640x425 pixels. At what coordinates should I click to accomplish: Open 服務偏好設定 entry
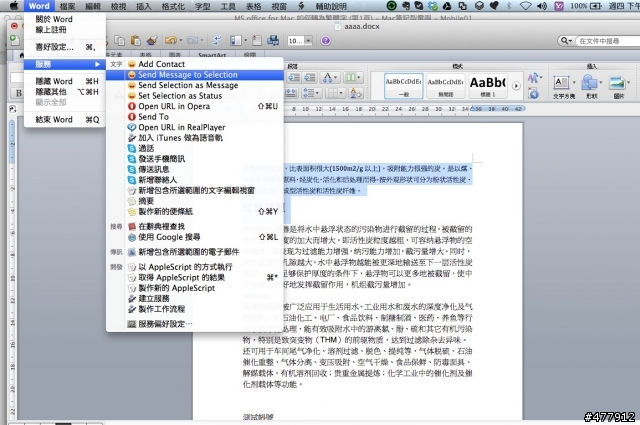click(195, 324)
